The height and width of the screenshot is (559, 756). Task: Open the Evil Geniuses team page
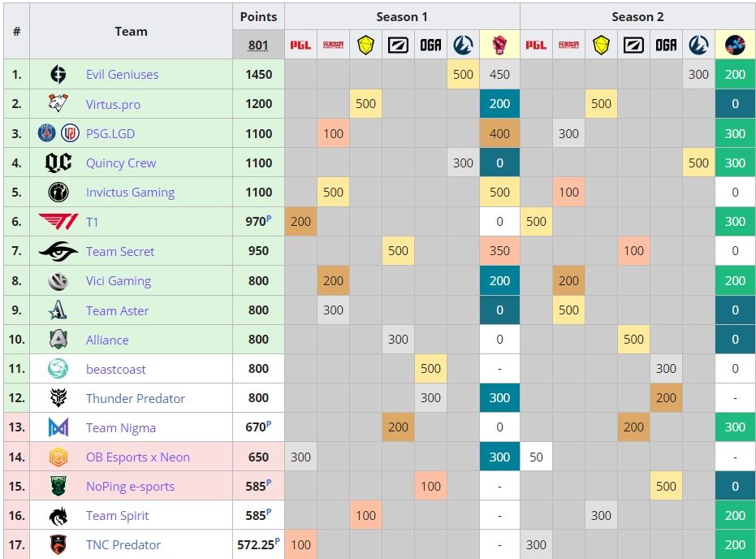122,74
